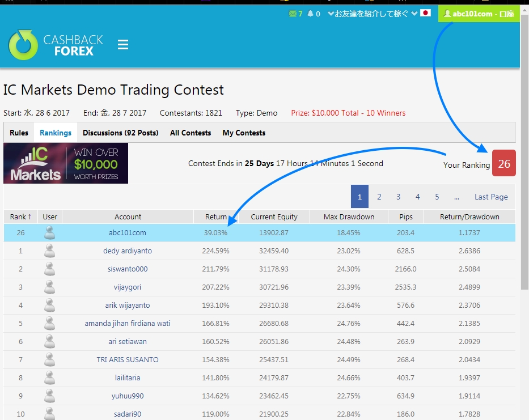Open the notifications bell icon
Image resolution: width=529 pixels, height=420 pixels.
coord(310,14)
